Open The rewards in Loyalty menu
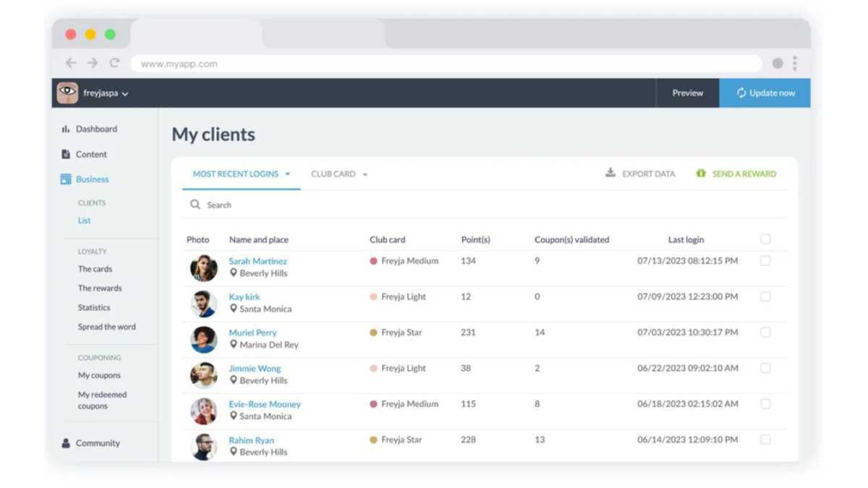This screenshot has width=868, height=488. pyautogui.click(x=100, y=288)
